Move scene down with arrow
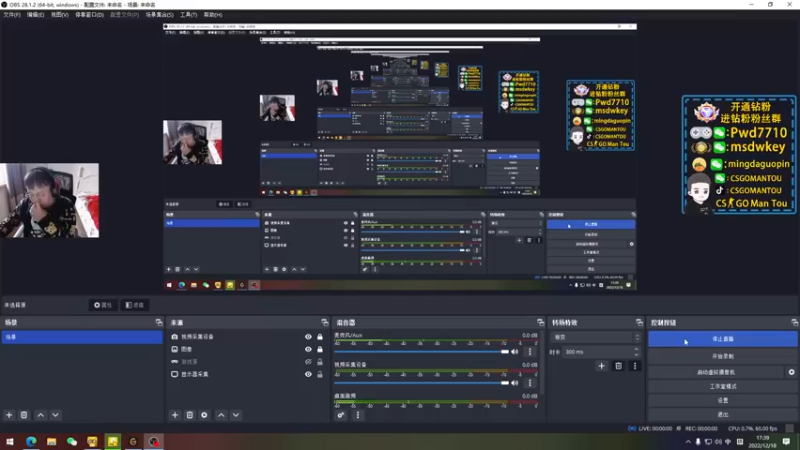This screenshot has width=800, height=450. 56,415
